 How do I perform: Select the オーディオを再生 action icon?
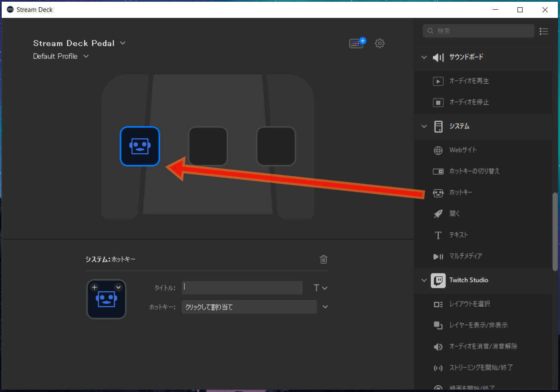(x=438, y=81)
